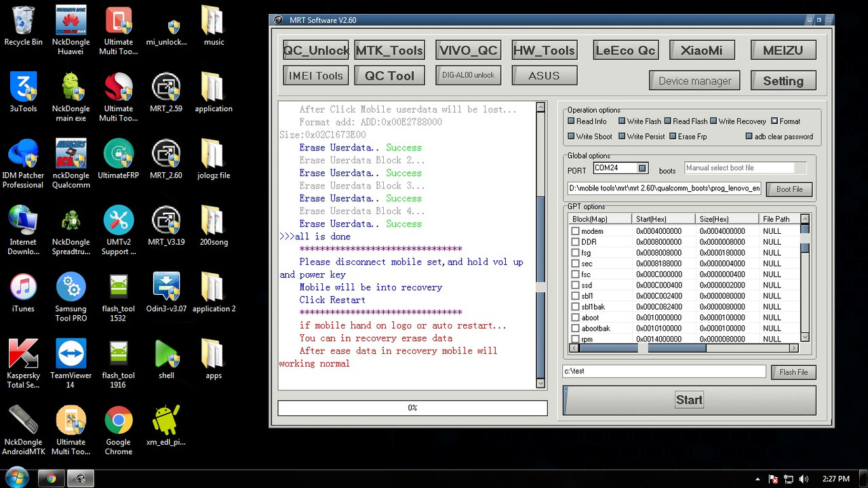This screenshot has height=488, width=868.
Task: Open Samsung Tool PRO icon
Action: click(71, 298)
